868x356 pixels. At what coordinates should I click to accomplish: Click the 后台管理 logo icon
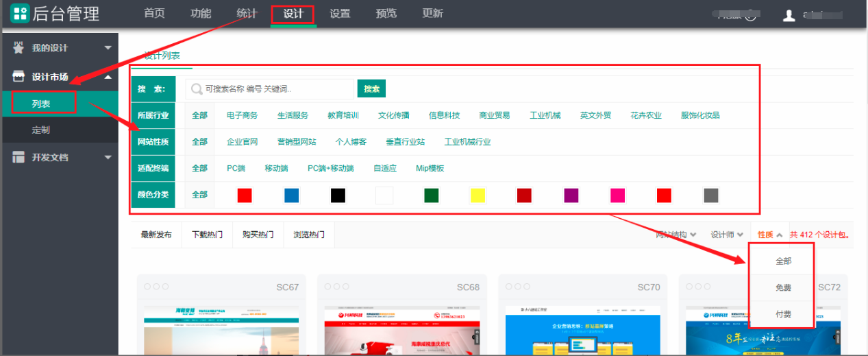point(20,14)
